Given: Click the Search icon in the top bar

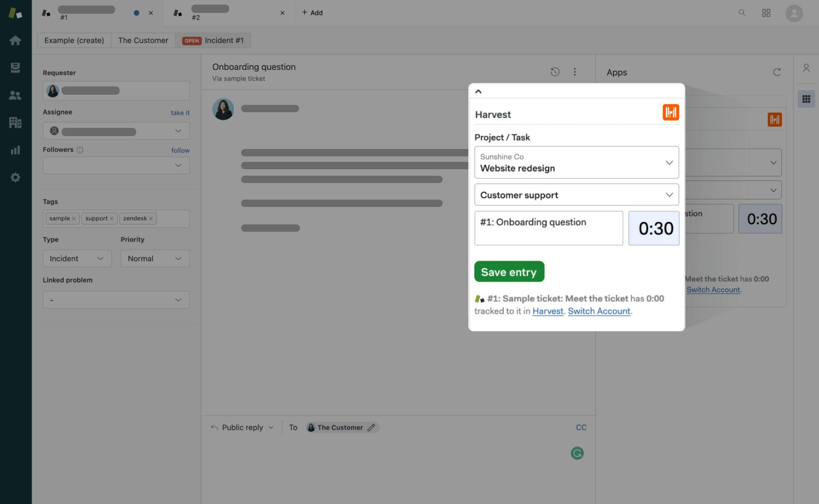Looking at the screenshot, I should pyautogui.click(x=742, y=12).
